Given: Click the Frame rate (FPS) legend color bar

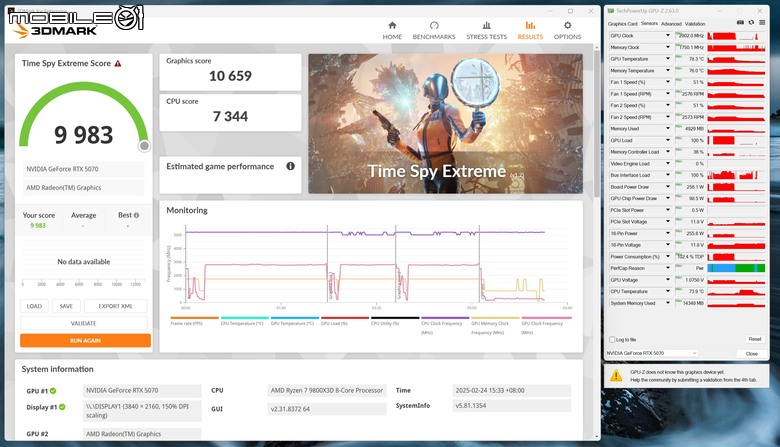Looking at the screenshot, I should 195,318.
